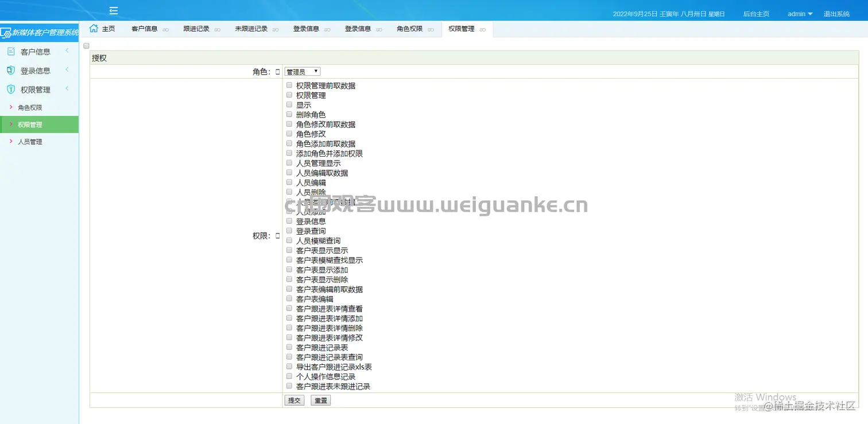Click the system logo icon beside 新媒体客户管理系统
Viewport: 868px width, 424px height.
tap(5, 33)
